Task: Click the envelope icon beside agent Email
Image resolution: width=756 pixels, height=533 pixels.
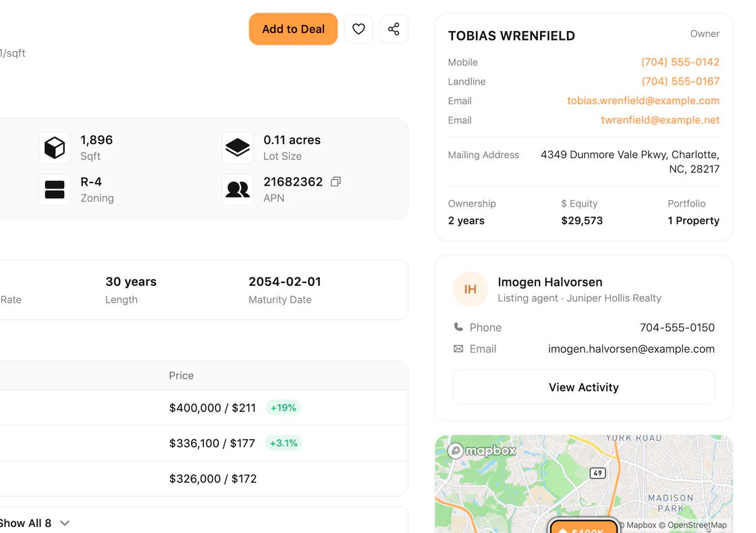Action: [458, 349]
